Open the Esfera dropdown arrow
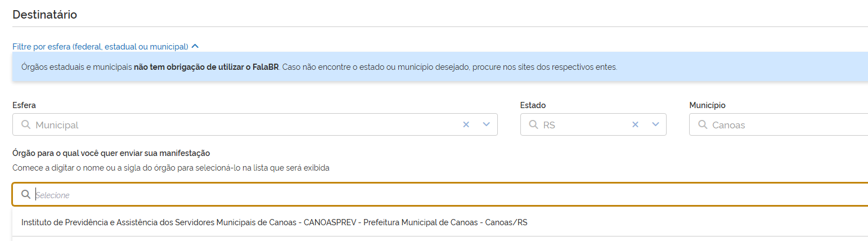Image resolution: width=868 pixels, height=241 pixels. pyautogui.click(x=487, y=125)
